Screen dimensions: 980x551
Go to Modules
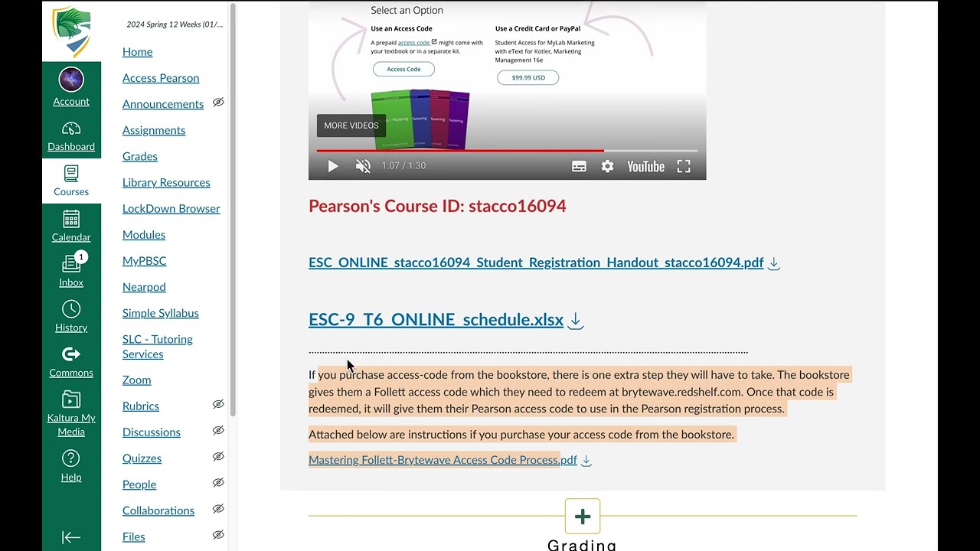pos(144,234)
